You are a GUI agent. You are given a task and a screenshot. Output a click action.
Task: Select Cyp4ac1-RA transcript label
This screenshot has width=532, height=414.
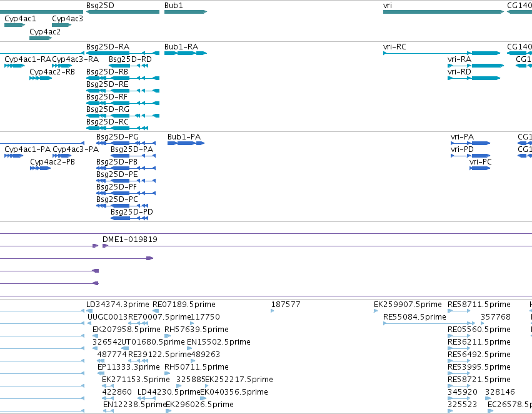tap(28, 59)
